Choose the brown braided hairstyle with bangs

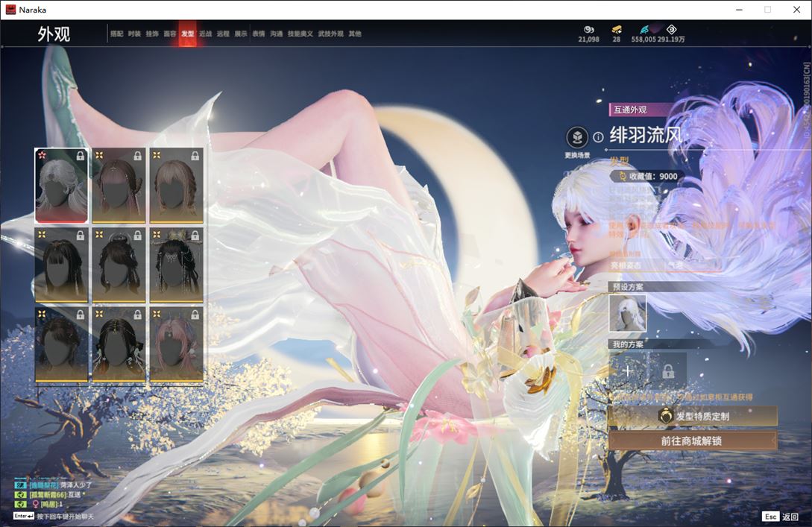[119, 186]
